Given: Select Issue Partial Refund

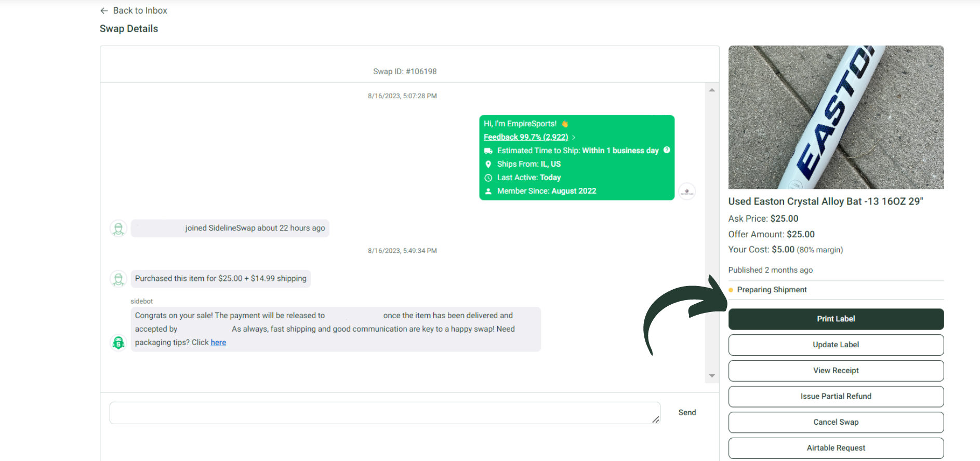Looking at the screenshot, I should click(x=836, y=396).
